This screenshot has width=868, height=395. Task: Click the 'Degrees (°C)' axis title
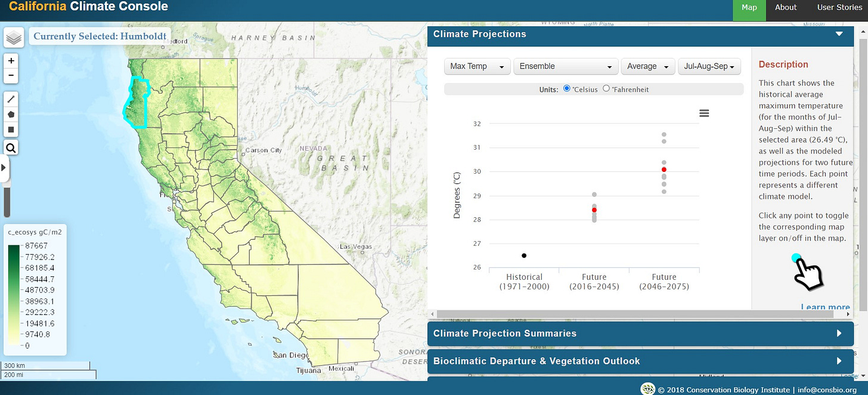(x=457, y=195)
